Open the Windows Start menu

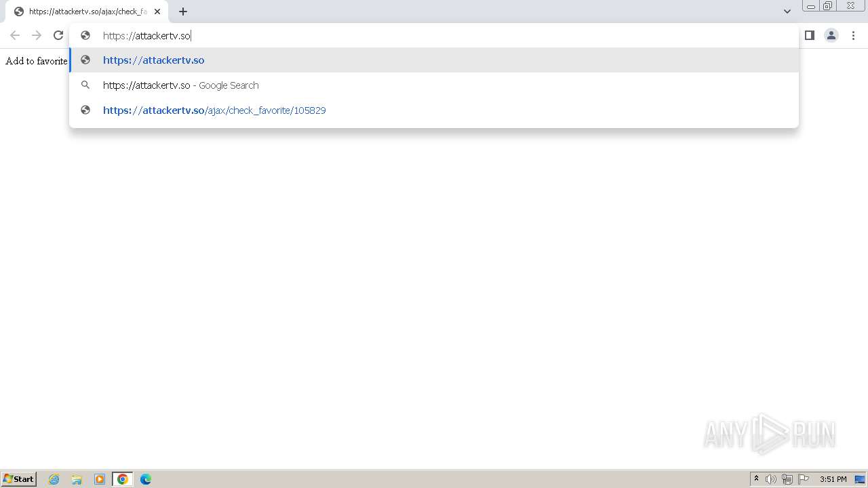tap(19, 479)
